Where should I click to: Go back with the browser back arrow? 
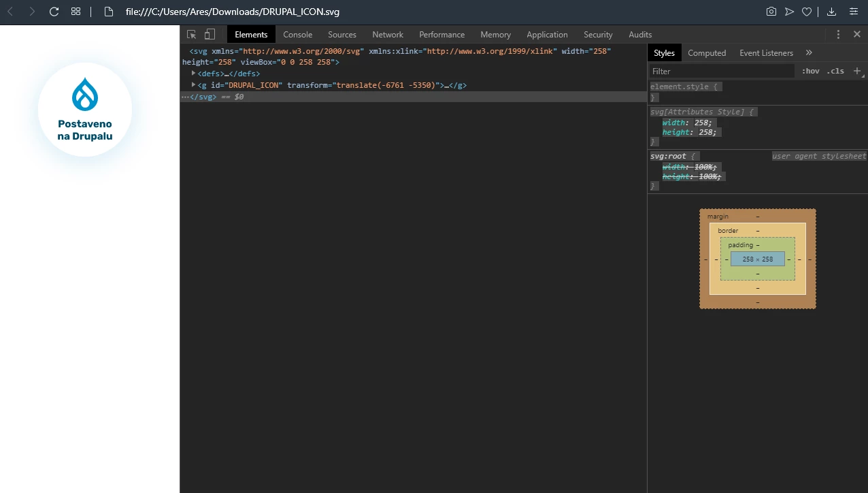click(x=10, y=12)
